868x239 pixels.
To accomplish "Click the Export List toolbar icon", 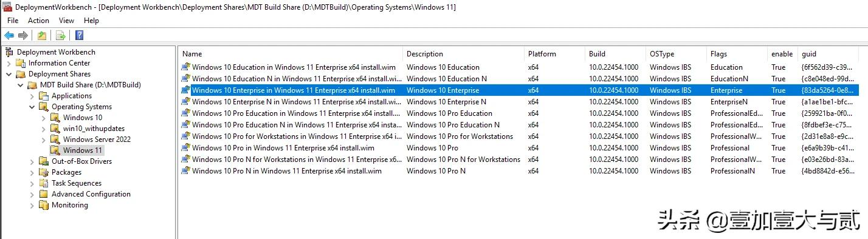I will pos(60,35).
